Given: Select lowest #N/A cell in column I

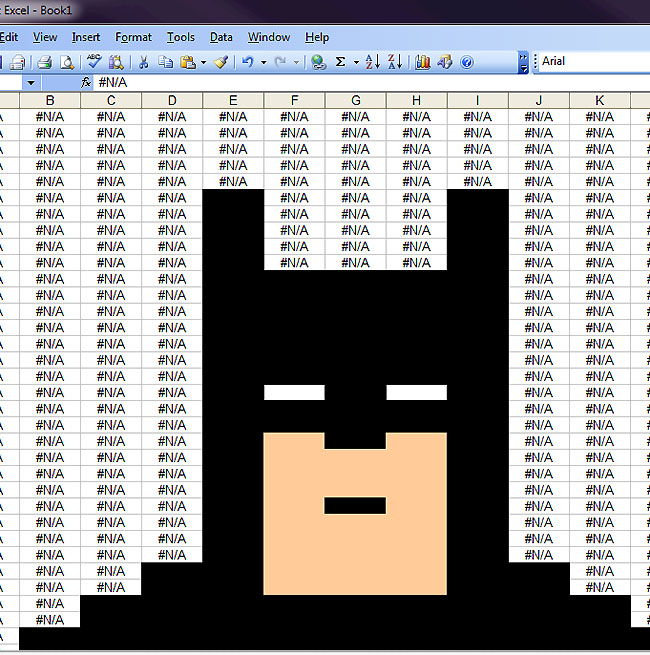Looking at the screenshot, I should 477,182.
